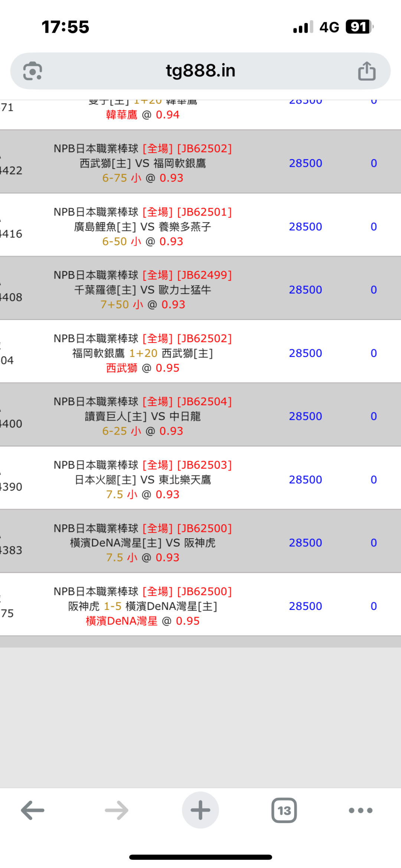The width and height of the screenshot is (401, 868).
Task: Tap the share icon in address bar
Action: 367,71
